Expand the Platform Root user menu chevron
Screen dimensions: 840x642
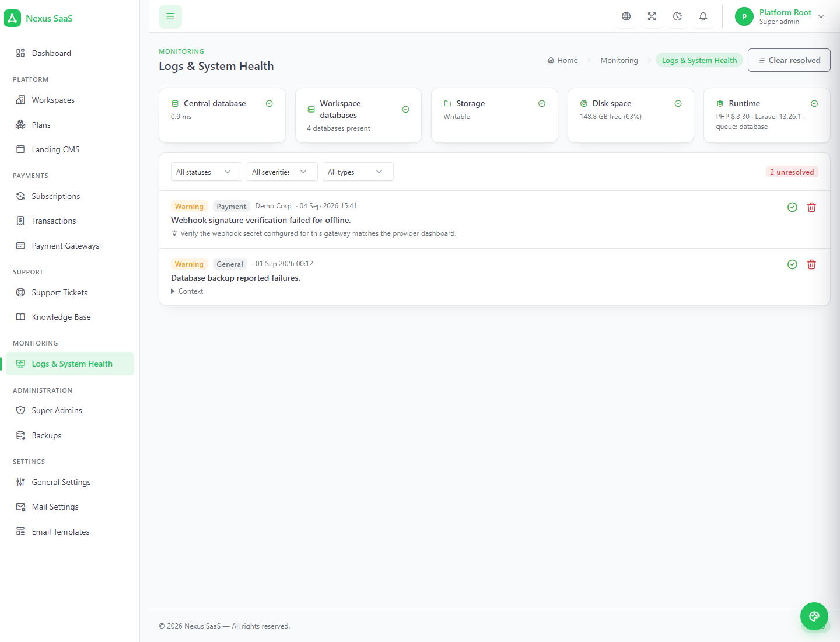[x=821, y=16]
